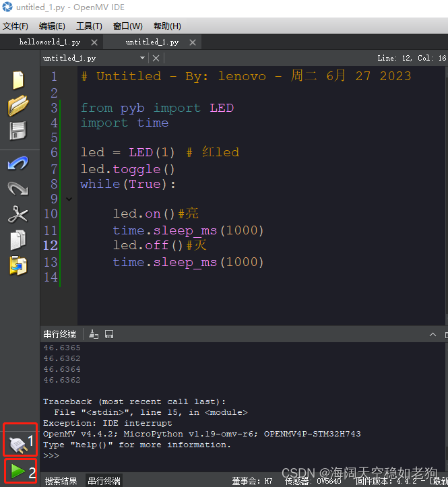The image size is (448, 487).
Task: Click the Traceback line in the terminal
Action: coord(134,401)
